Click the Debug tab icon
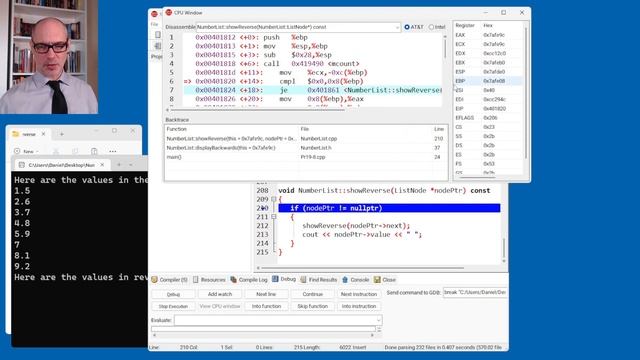 275,279
